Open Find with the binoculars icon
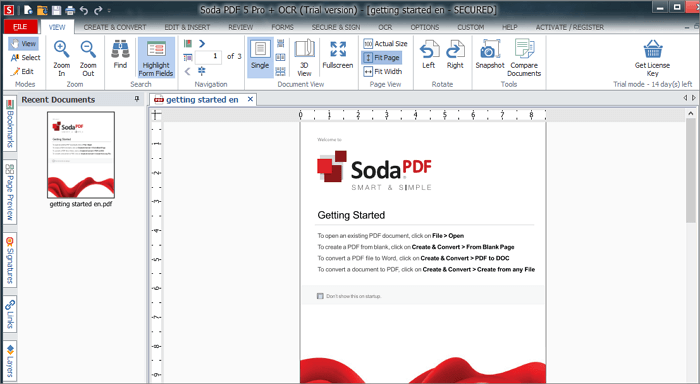 (x=120, y=54)
